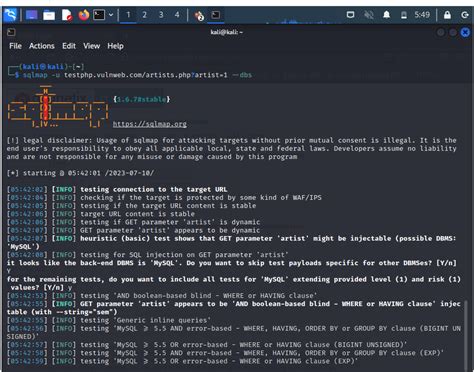Launch Firefox browser from panel

(x=84, y=15)
